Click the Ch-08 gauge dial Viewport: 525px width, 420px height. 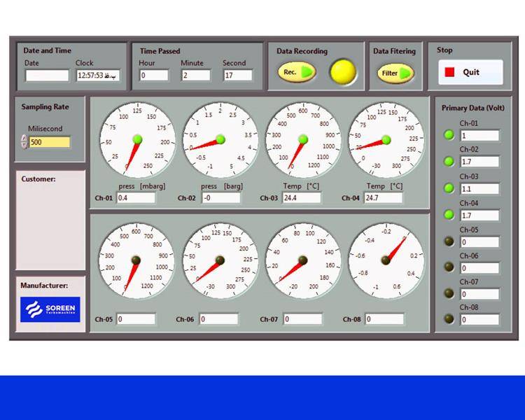pyautogui.click(x=385, y=260)
